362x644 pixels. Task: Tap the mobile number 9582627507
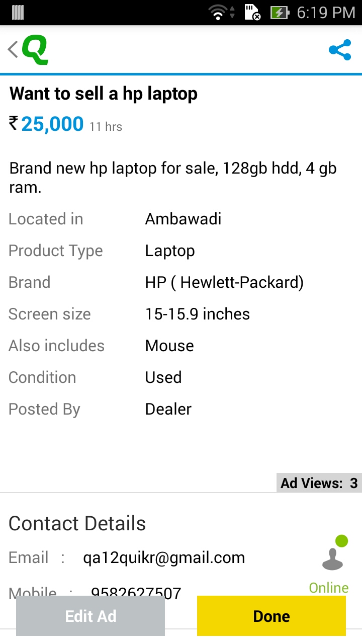click(136, 593)
